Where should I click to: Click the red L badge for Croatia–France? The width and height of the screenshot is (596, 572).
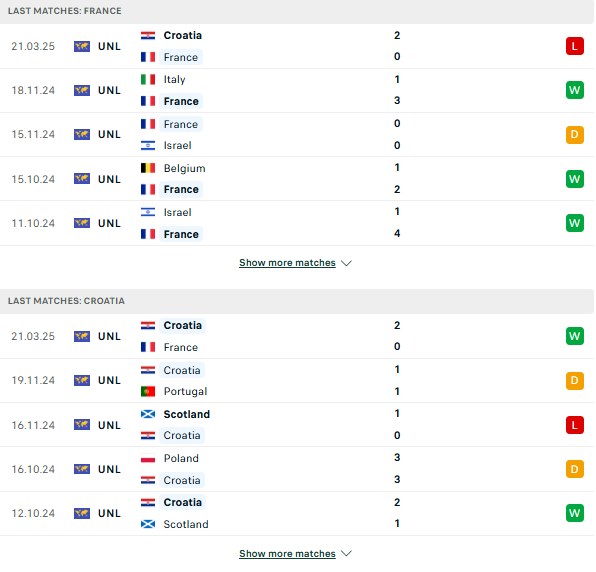click(574, 46)
